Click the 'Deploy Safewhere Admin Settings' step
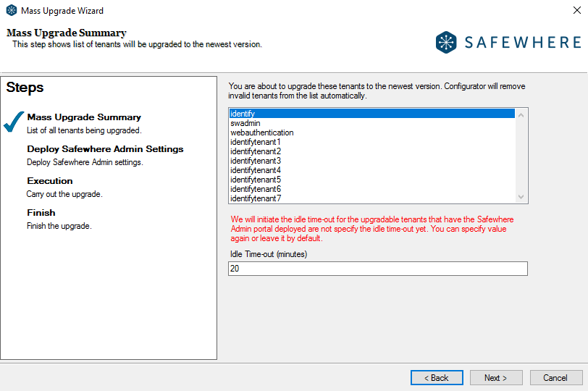The image size is (588, 391). point(105,149)
